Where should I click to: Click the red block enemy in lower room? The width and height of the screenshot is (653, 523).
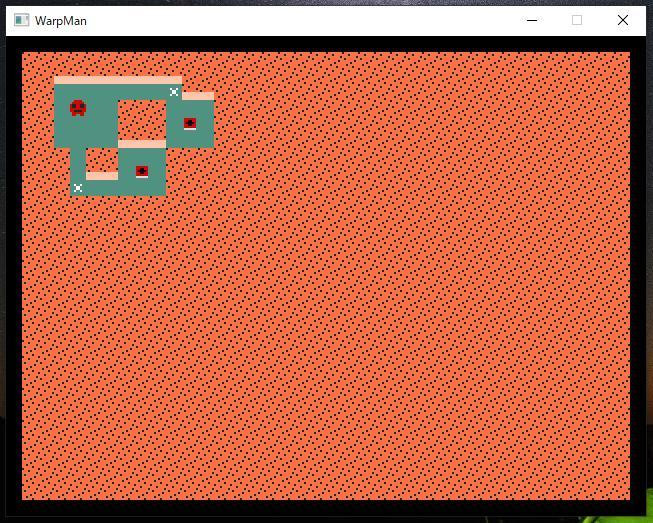(x=142, y=172)
